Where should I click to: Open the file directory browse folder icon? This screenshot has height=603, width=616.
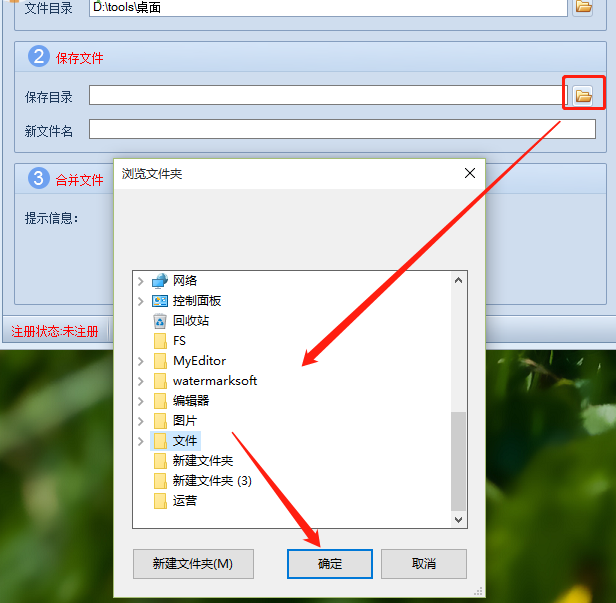coord(583,7)
